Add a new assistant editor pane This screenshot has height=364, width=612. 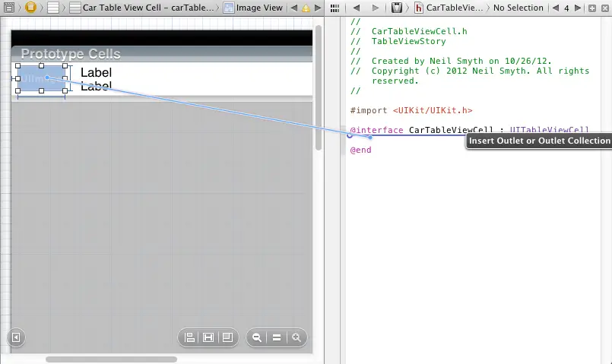(x=590, y=8)
